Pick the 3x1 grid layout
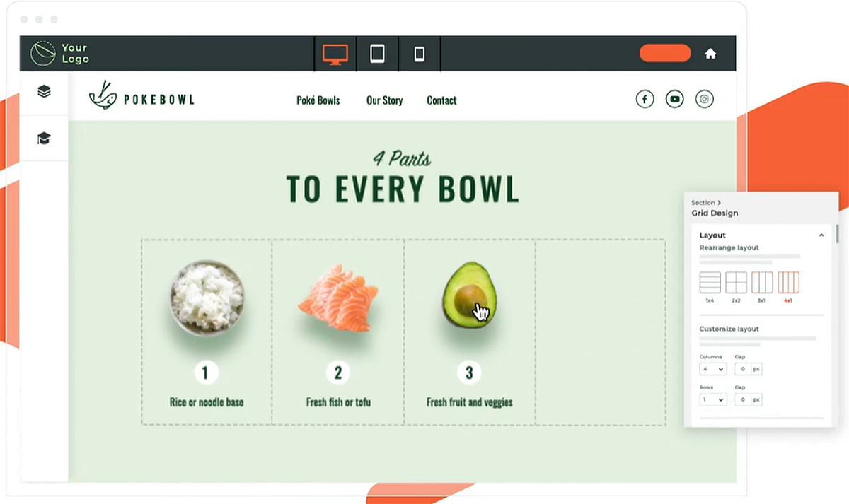Screen dimensions: 849x504 tap(762, 282)
